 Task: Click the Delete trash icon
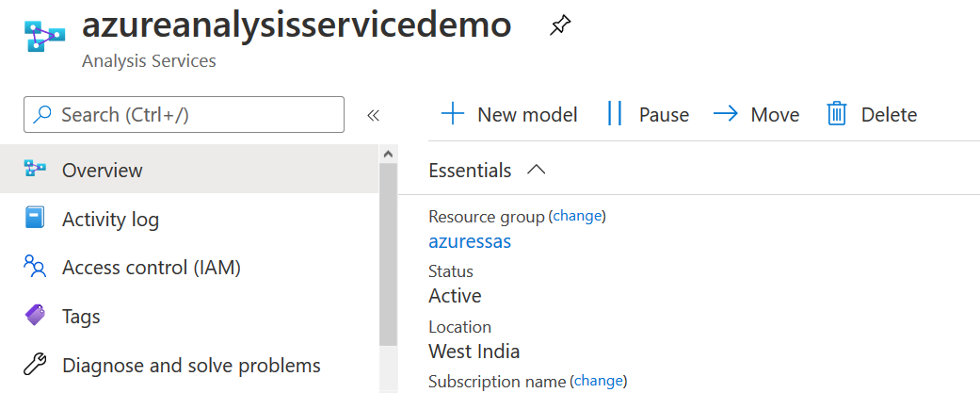coord(837,114)
